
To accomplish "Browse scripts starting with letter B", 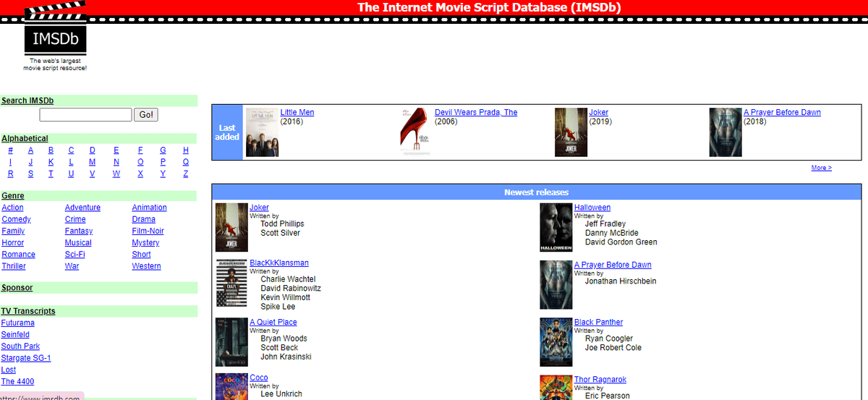I will coord(51,150).
